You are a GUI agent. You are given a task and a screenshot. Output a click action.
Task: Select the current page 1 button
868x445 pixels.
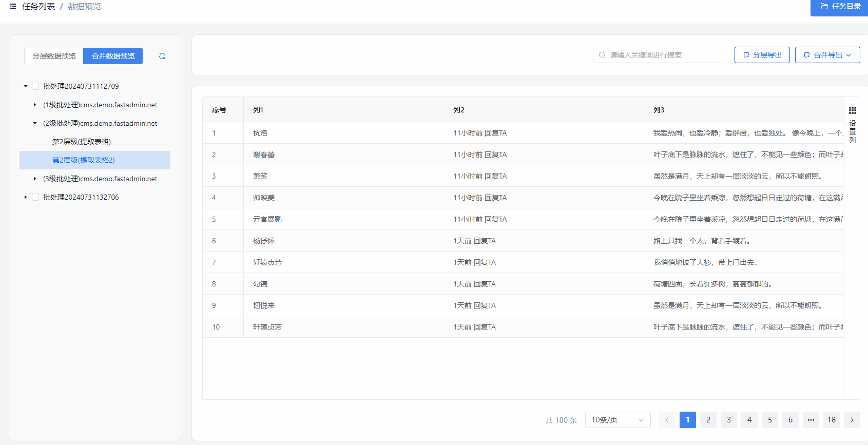[688, 420]
